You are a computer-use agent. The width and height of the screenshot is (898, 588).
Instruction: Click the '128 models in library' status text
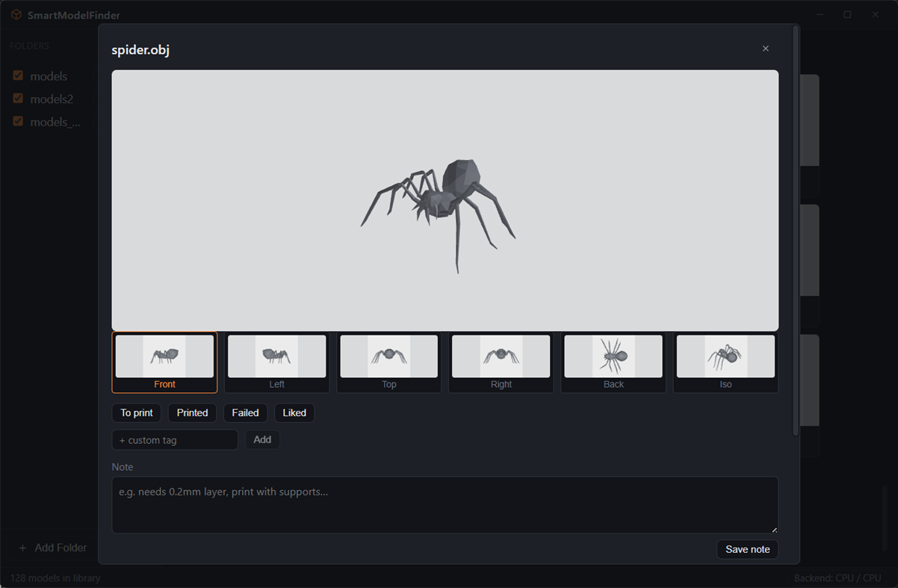pyautogui.click(x=55, y=578)
